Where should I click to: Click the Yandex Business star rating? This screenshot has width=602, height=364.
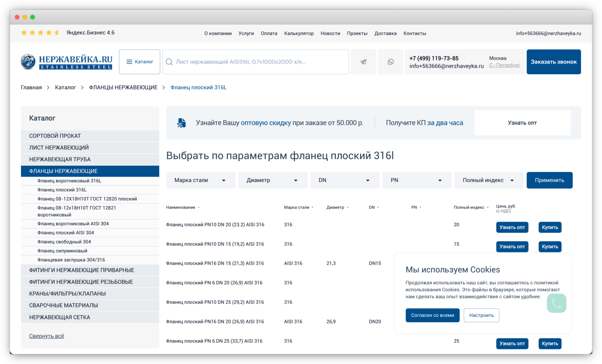tap(40, 33)
